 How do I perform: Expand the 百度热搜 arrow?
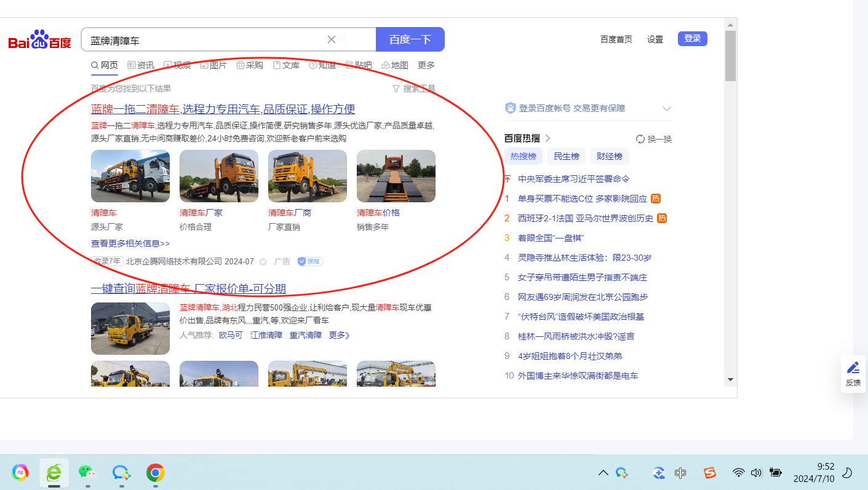[x=548, y=138]
